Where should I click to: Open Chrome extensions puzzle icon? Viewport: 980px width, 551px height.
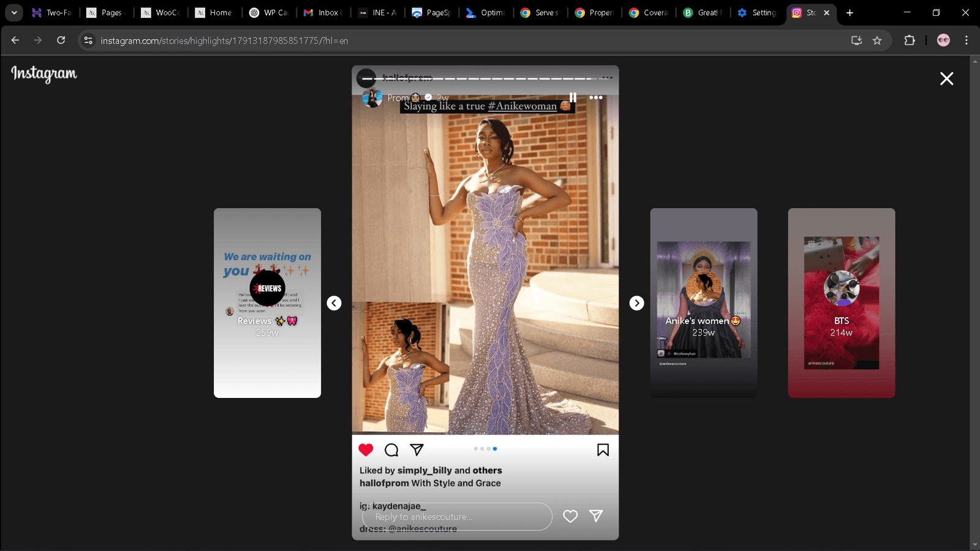910,40
